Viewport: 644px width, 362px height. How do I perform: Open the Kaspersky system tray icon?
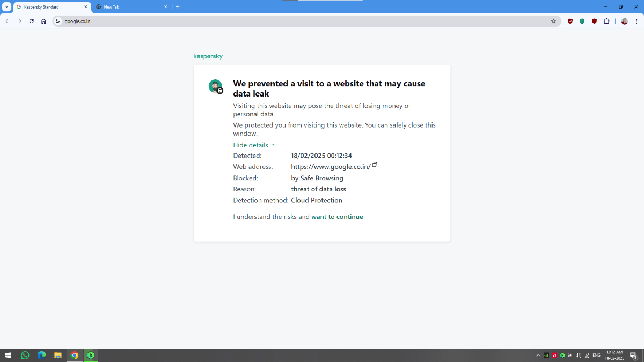click(x=562, y=355)
